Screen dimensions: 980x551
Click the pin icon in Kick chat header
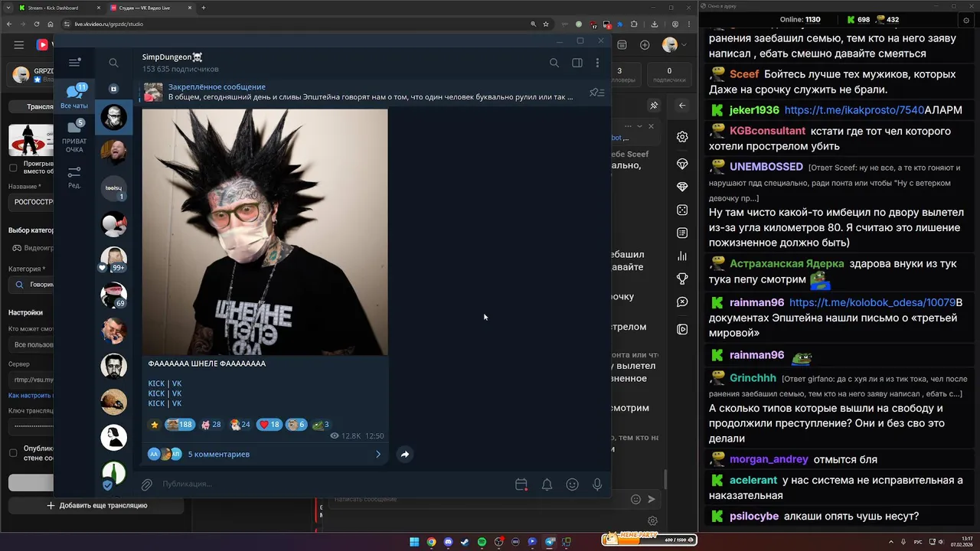pyautogui.click(x=654, y=106)
